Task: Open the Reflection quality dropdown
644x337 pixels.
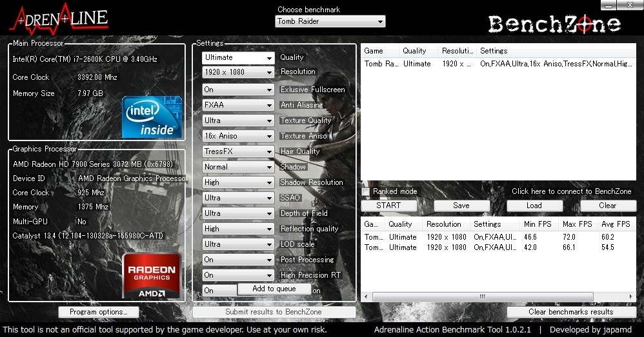Action: 238,229
